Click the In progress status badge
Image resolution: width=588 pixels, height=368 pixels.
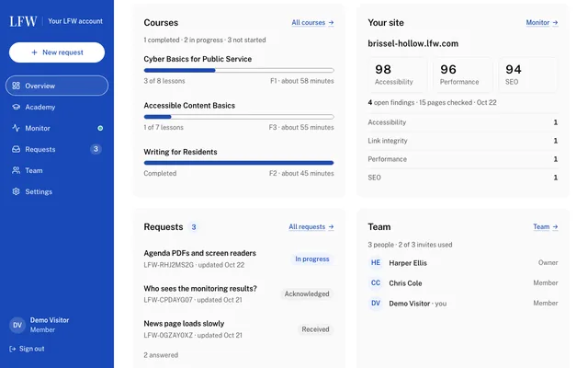(x=312, y=259)
